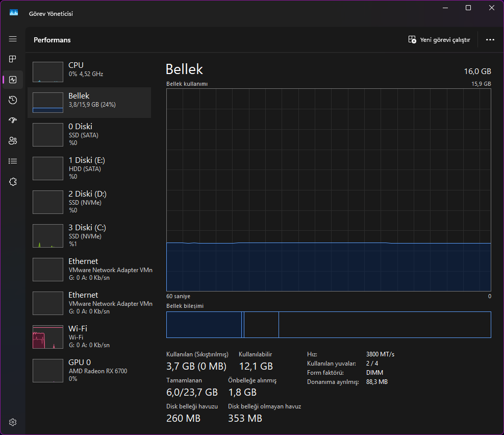Select 3 Diski (C:) NVMe entry
Viewport: 504px width, 435px height.
[89, 236]
